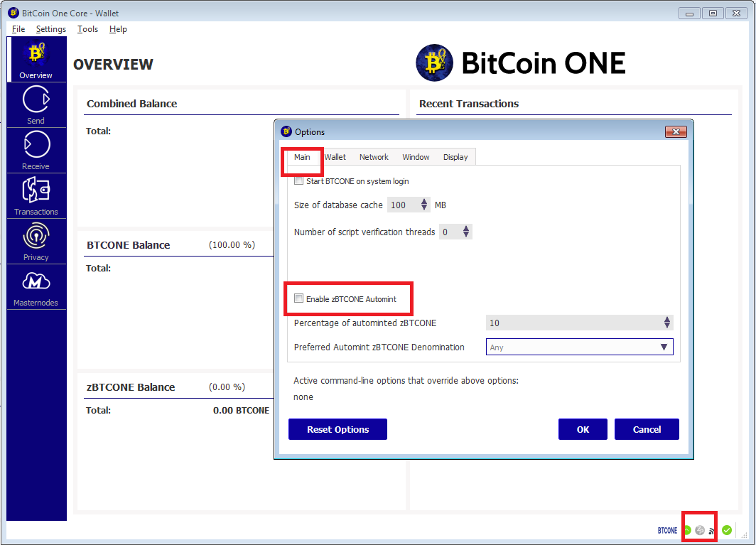Image resolution: width=756 pixels, height=545 pixels.
Task: Click the (0.00 %) zBTCONE balance percentage
Action: click(x=227, y=387)
